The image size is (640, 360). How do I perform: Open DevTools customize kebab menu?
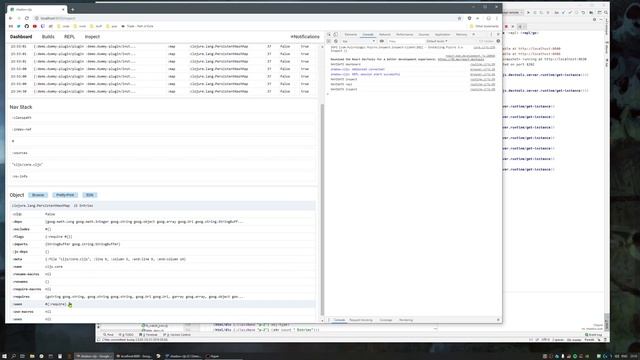491,35
